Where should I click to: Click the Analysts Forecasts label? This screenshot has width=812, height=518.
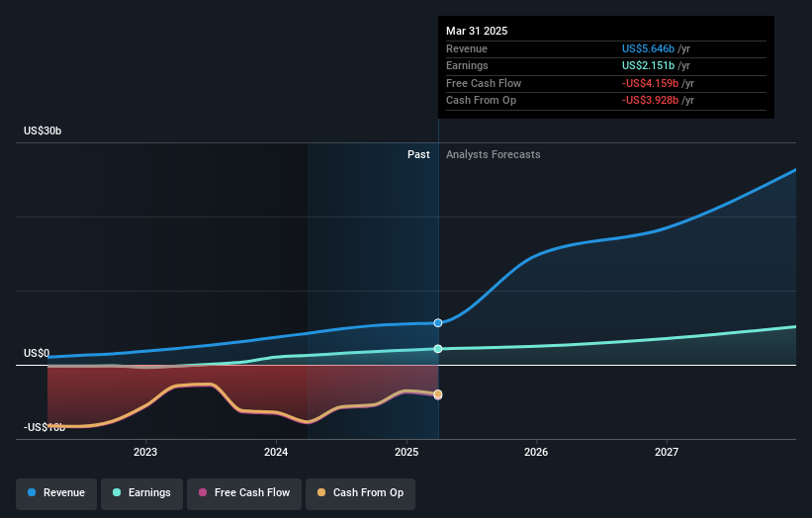(493, 155)
